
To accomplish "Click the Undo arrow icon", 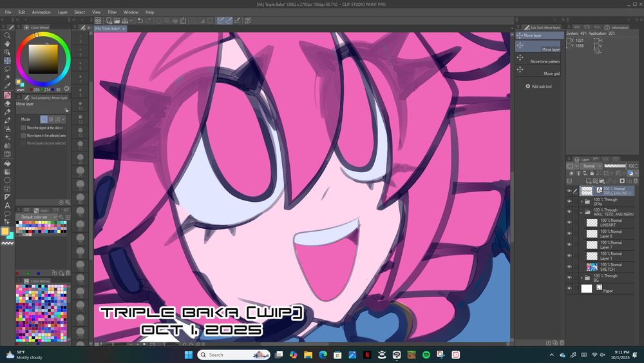I will pos(140,21).
